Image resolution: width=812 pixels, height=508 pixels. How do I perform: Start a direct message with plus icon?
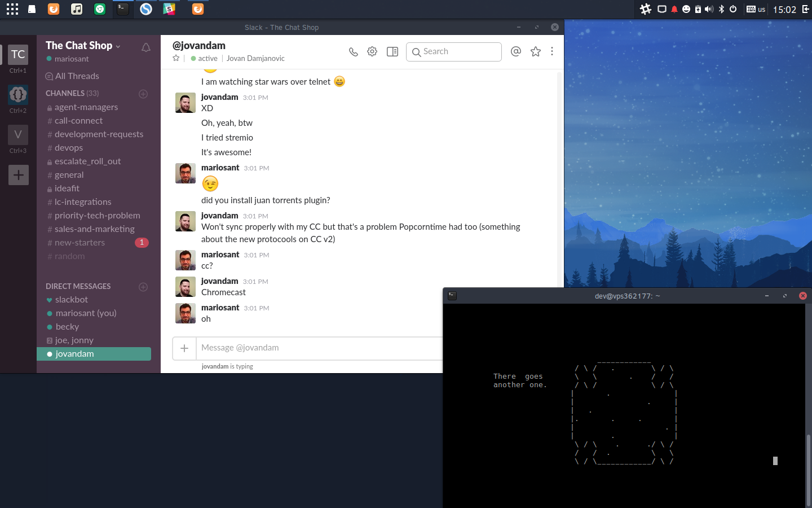click(143, 287)
